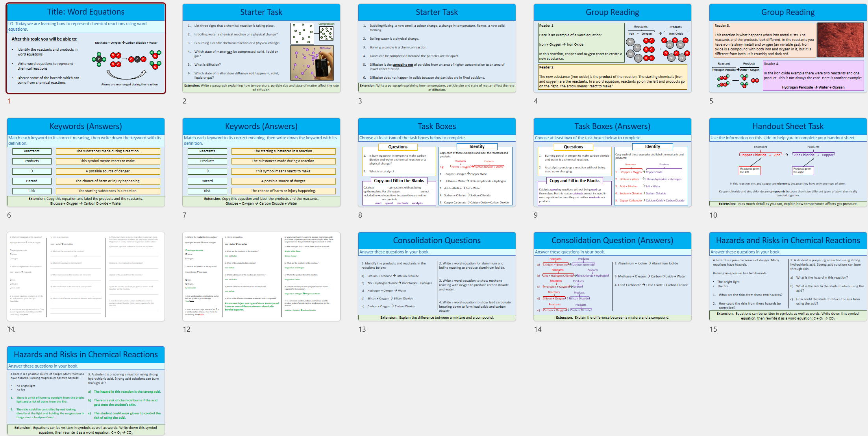The height and width of the screenshot is (436, 868).
Task: Click the Compression particle diagram on slide 2
Action: 313,33
